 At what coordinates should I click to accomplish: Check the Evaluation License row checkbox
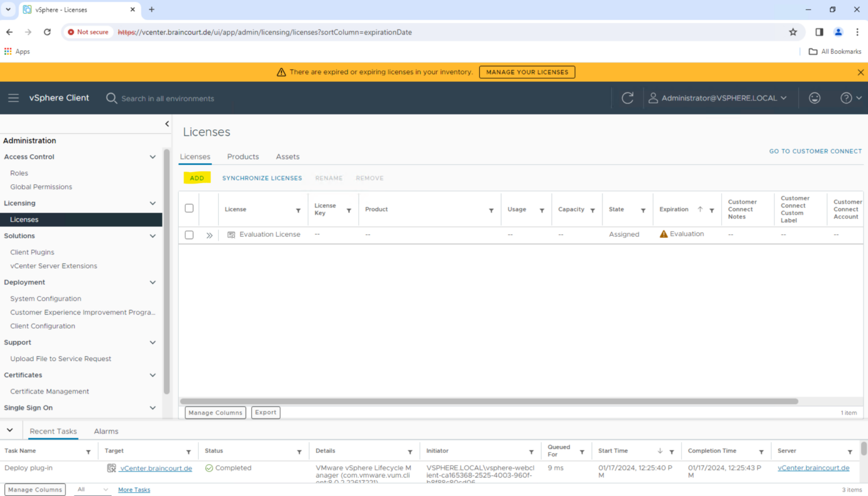point(189,234)
